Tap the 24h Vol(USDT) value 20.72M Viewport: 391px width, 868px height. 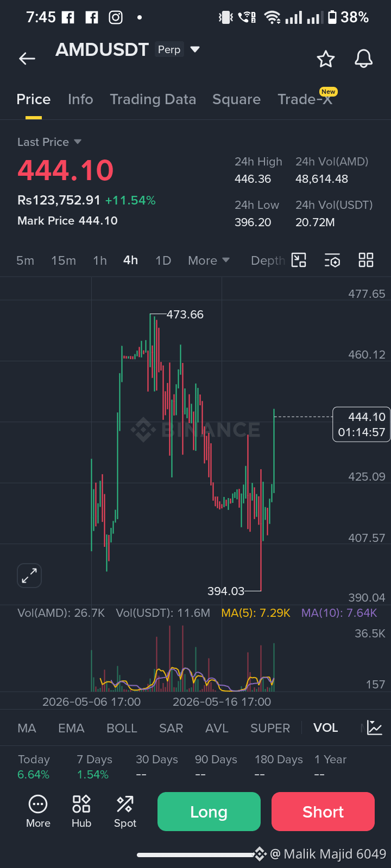click(315, 222)
